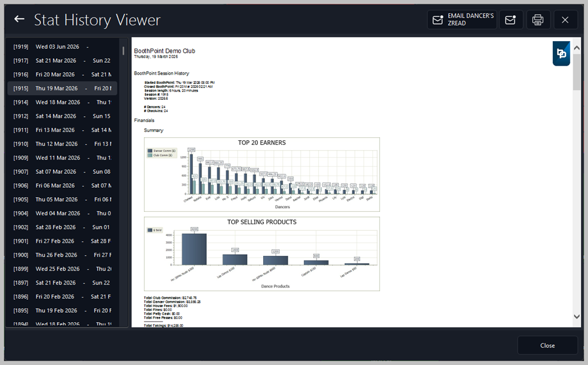
Task: Click the report scrollbar down arrow
Action: [577, 317]
